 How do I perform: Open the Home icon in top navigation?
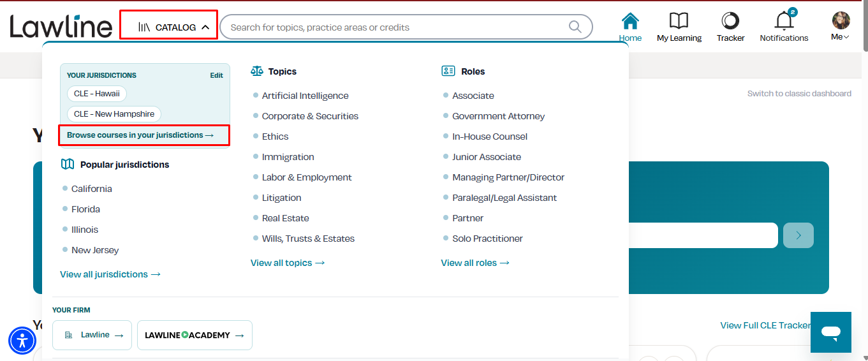(x=630, y=21)
